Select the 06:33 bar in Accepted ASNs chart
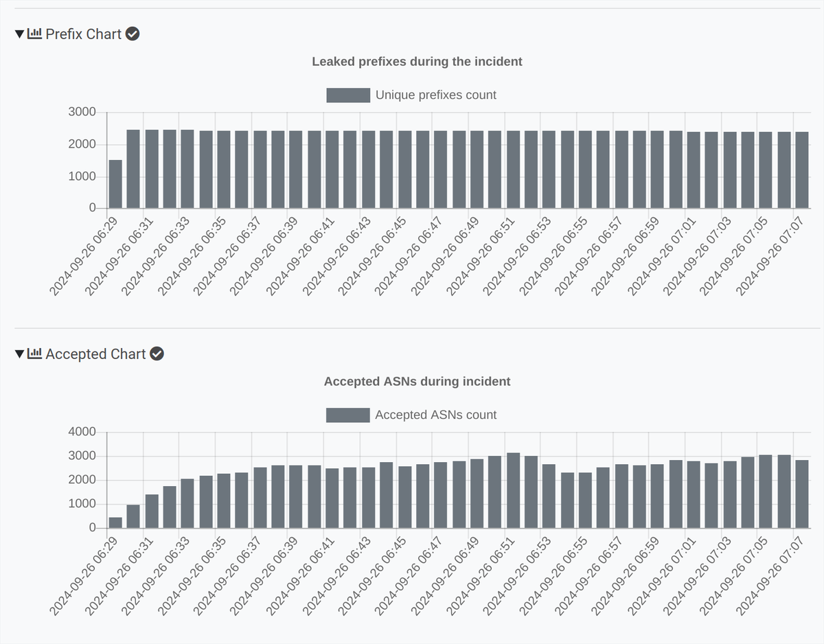824x644 pixels. [187, 503]
